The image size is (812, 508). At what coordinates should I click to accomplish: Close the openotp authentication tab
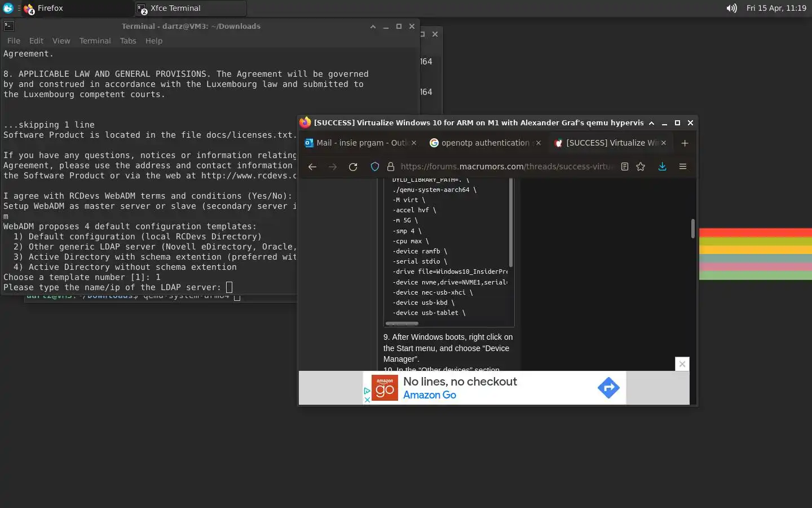pos(539,143)
